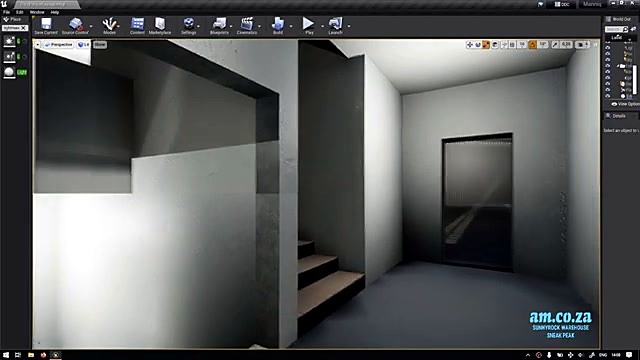Open the Windows Start menu

coord(6,355)
